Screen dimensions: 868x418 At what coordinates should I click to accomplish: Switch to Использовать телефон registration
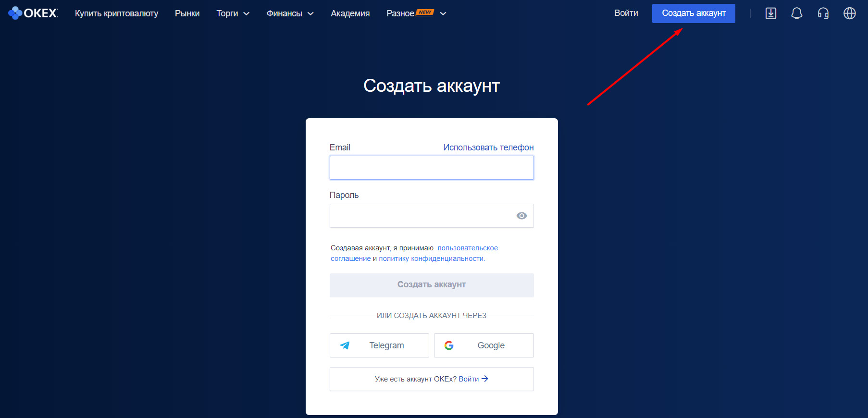click(x=488, y=148)
